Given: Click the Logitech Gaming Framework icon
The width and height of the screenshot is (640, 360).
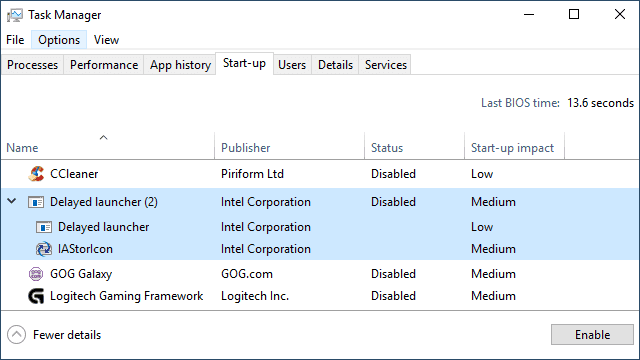Looking at the screenshot, I should 36,296.
